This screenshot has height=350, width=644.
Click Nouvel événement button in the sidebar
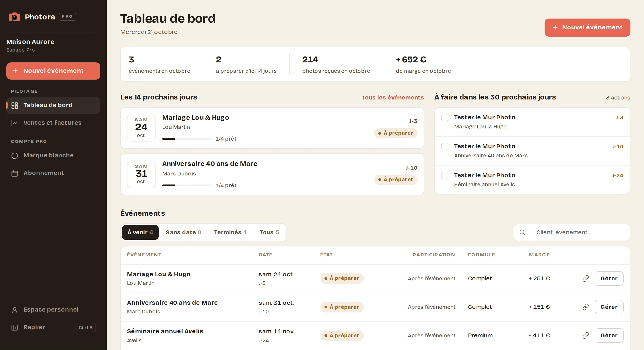(53, 71)
